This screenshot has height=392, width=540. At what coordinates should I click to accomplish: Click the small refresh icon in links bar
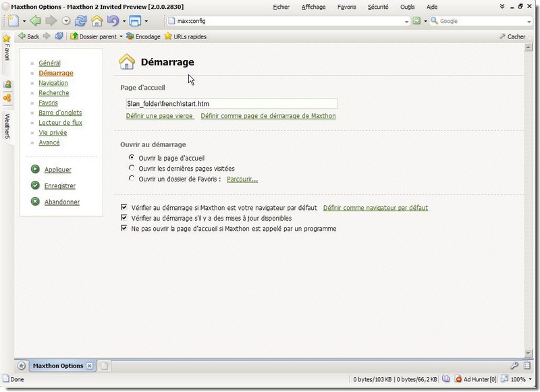(x=59, y=36)
